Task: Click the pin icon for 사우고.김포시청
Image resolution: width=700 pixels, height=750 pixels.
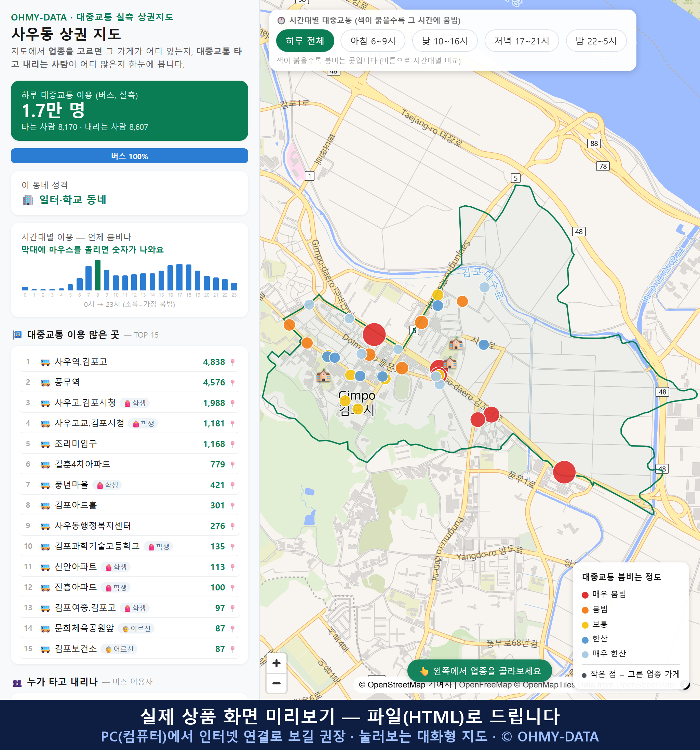Action: (x=232, y=403)
